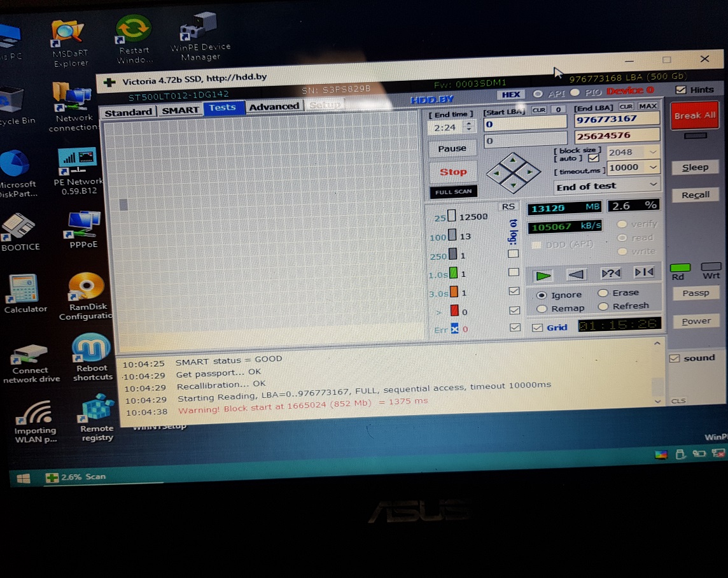728x578 pixels.
Task: Toggle the Grid checkbox
Action: click(x=537, y=328)
